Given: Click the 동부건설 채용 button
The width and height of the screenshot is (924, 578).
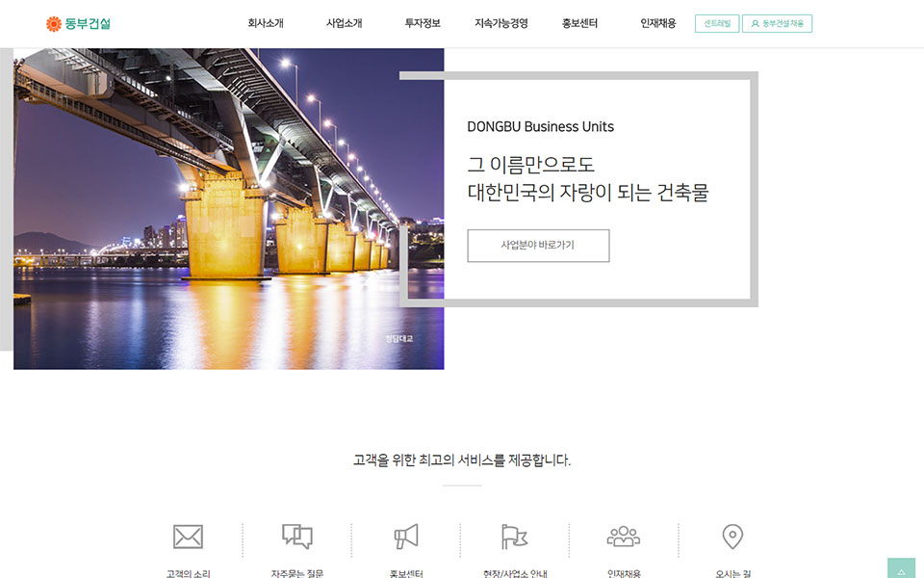Looking at the screenshot, I should tap(777, 23).
